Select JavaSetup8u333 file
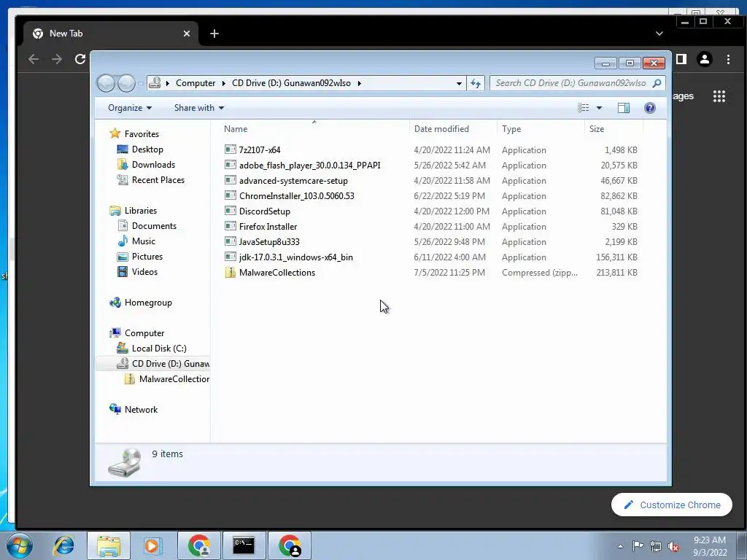The height and width of the screenshot is (560, 747). click(x=269, y=242)
